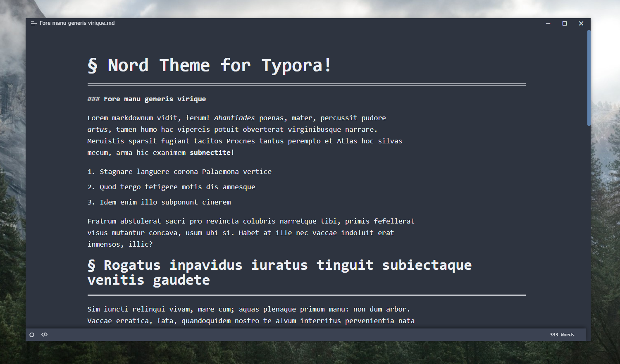The height and width of the screenshot is (364, 620).
Task: Open the menu icon beside the file title
Action: [x=34, y=23]
